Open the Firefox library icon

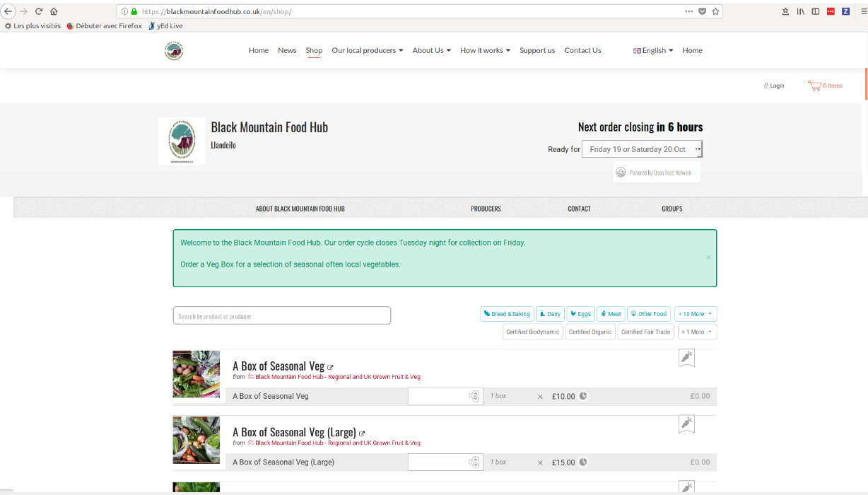[x=801, y=11]
